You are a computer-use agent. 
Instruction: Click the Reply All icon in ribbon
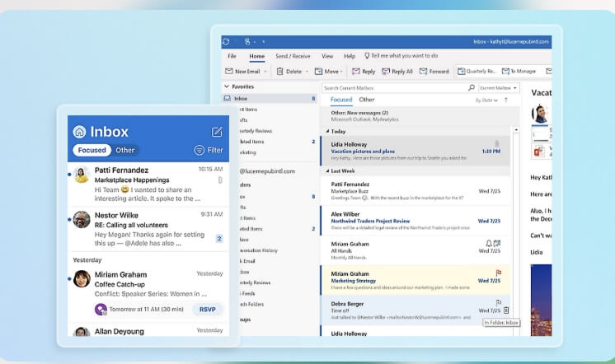pyautogui.click(x=386, y=72)
